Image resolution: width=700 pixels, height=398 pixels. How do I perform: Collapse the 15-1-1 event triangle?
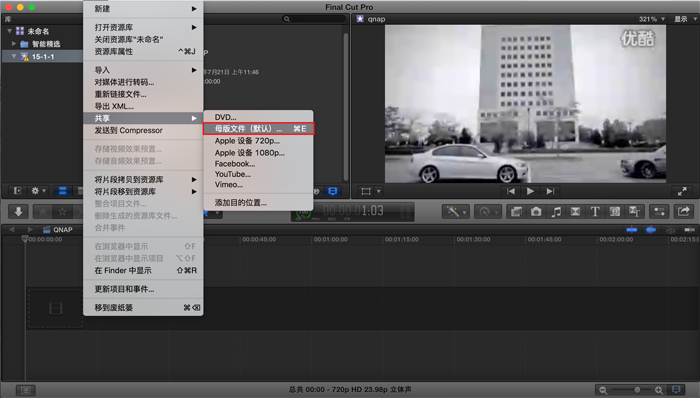14,56
